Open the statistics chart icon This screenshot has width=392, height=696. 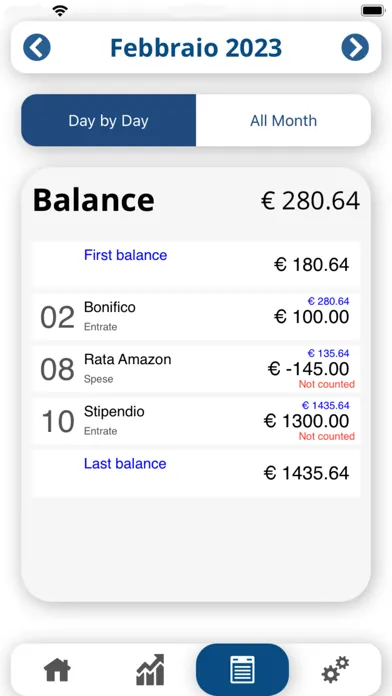(x=150, y=670)
